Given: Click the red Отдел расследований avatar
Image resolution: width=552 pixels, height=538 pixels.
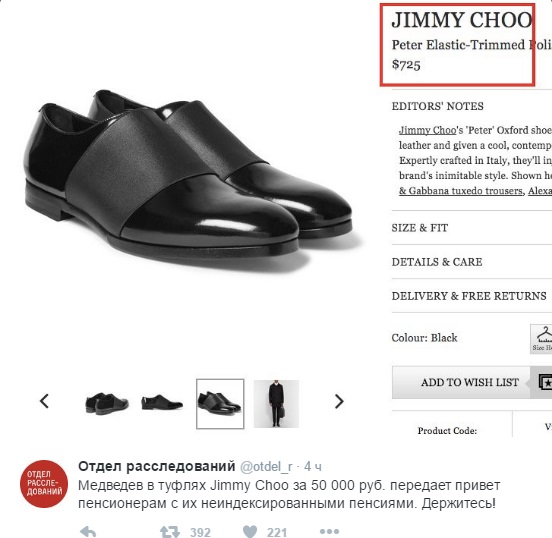Looking at the screenshot, I should coord(44,484).
